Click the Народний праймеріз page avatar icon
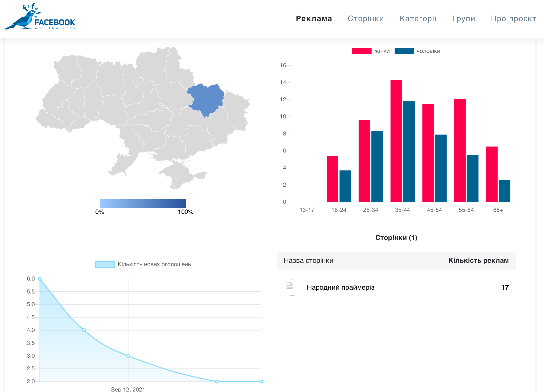 pyautogui.click(x=292, y=287)
